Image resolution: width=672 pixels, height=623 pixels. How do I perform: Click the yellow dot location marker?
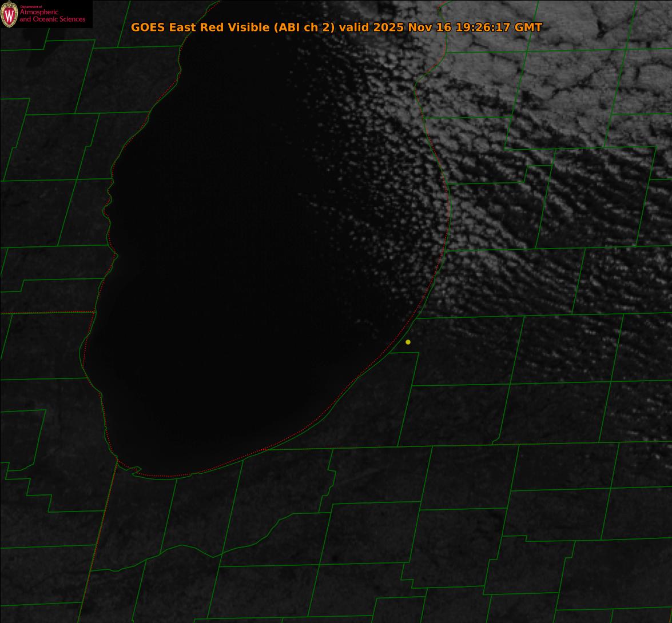(x=408, y=342)
